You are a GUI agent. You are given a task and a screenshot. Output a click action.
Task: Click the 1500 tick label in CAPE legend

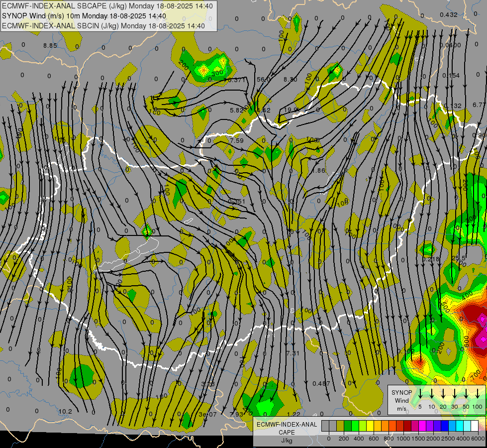(418, 439)
